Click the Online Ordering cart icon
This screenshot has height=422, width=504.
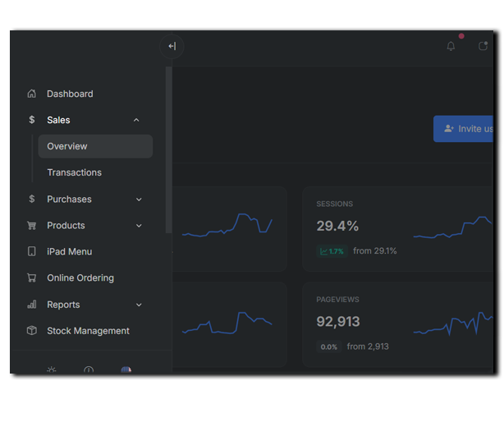(32, 278)
